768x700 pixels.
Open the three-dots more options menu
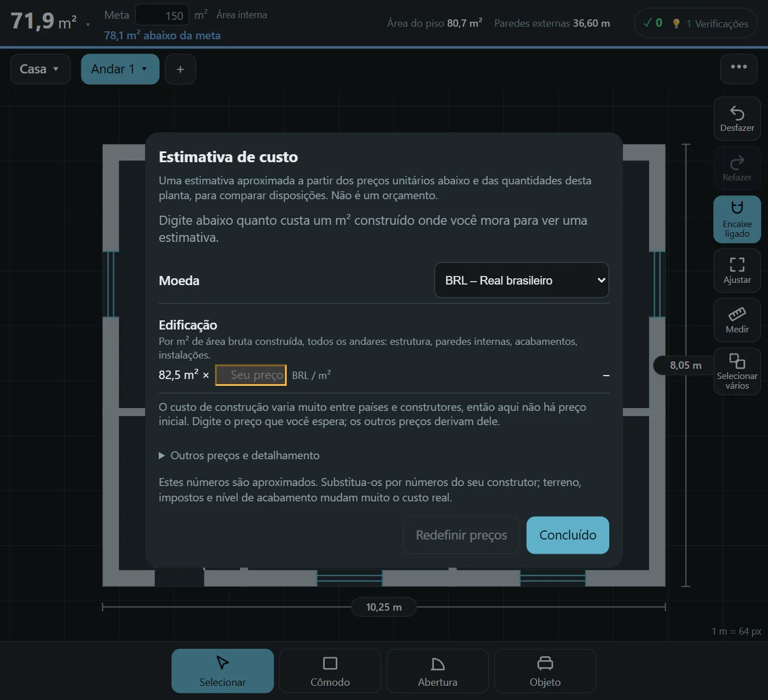738,69
